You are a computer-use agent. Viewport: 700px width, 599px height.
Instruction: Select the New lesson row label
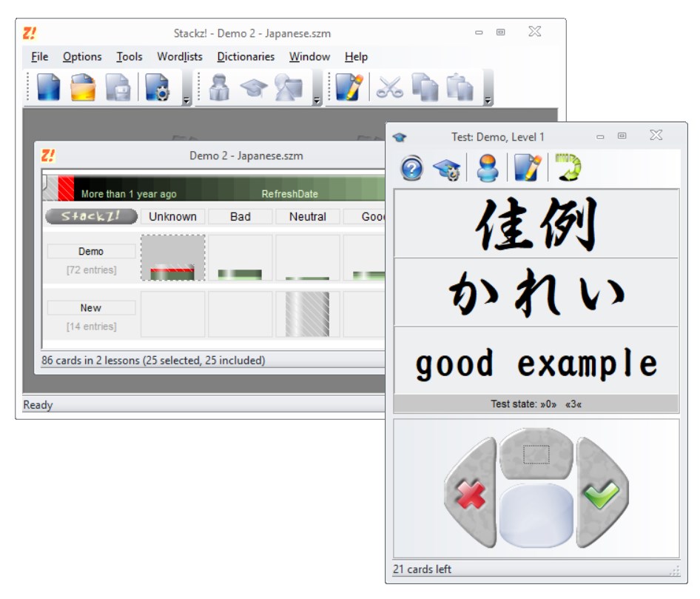click(91, 308)
